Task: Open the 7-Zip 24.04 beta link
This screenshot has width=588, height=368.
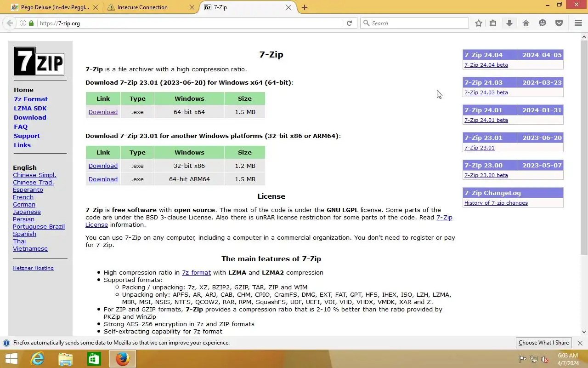Action: [486, 65]
